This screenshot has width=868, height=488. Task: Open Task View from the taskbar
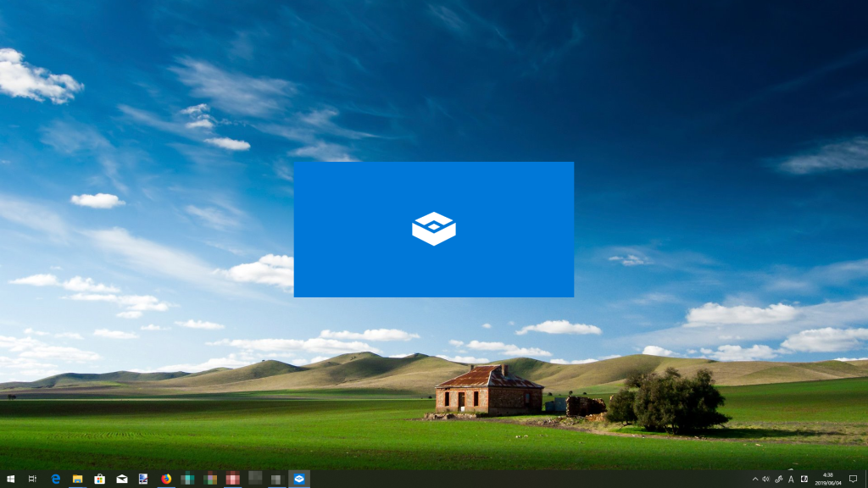tap(32, 479)
